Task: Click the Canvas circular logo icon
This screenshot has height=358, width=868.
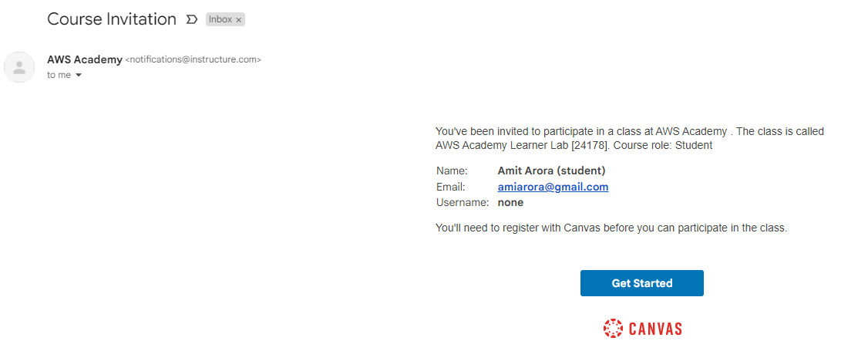Action: (x=613, y=328)
